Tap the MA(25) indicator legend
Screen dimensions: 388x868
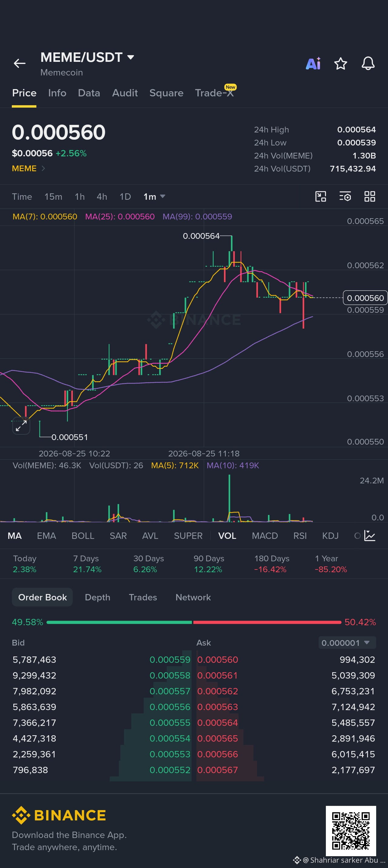coord(120,216)
